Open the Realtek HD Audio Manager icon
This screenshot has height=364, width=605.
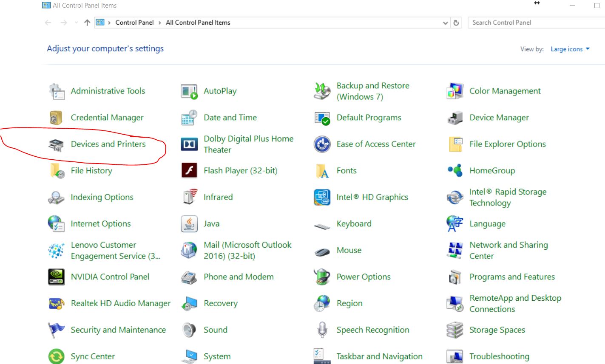click(x=57, y=304)
